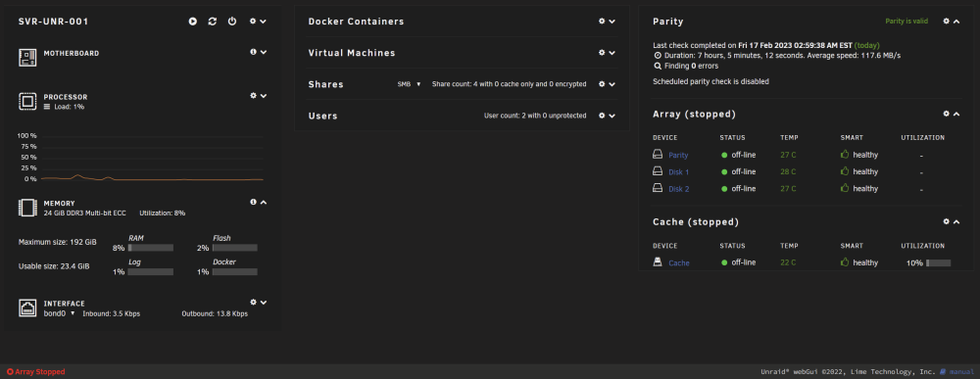Click the Cache disk device icon
The image size is (980, 379).
click(x=658, y=262)
